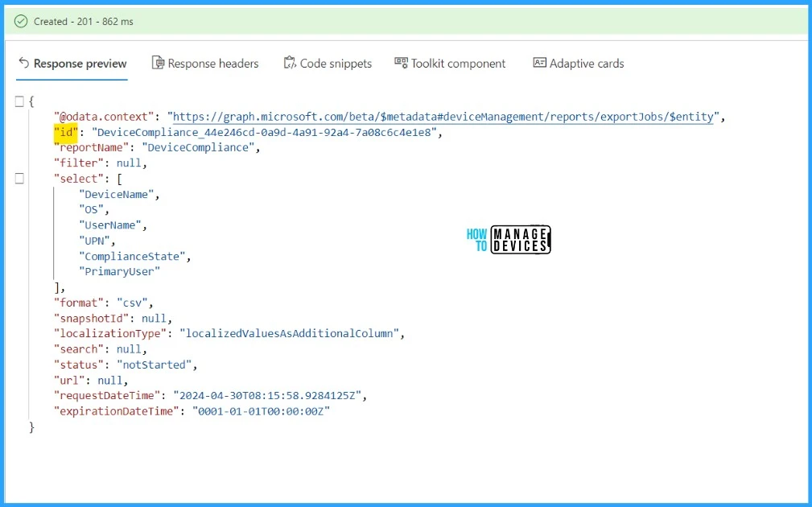Image resolution: width=812 pixels, height=507 pixels.
Task: Click the 2024-04-30T08:15:58 timestamp value
Action: (x=267, y=396)
